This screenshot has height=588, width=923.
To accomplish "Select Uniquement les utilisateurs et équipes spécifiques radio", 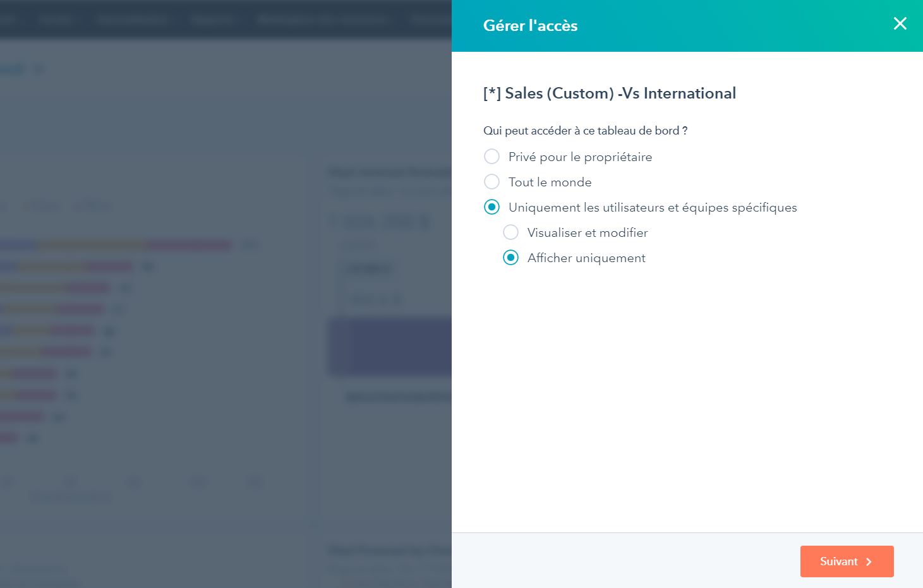I will tap(492, 207).
